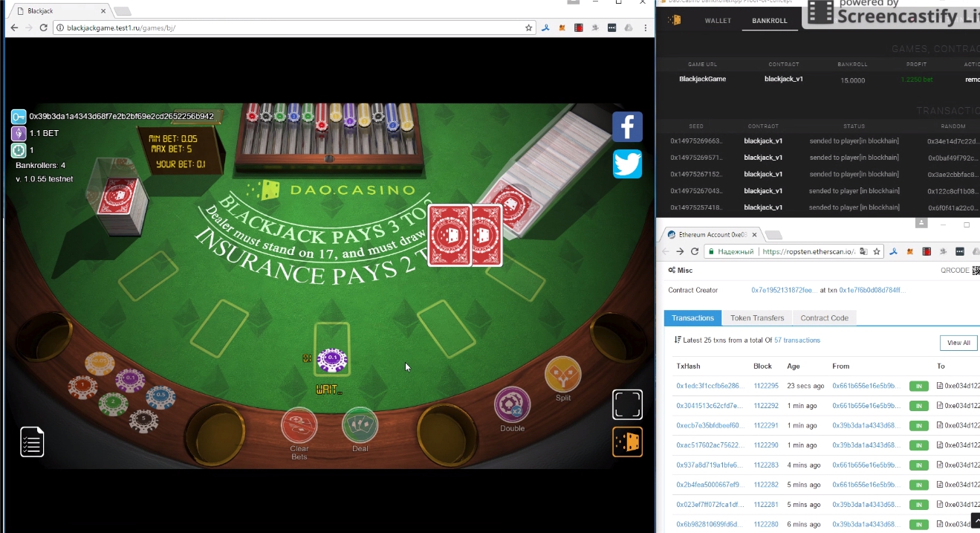Go back in the Blackjack browser
This screenshot has width=980, height=533.
pyautogui.click(x=14, y=28)
